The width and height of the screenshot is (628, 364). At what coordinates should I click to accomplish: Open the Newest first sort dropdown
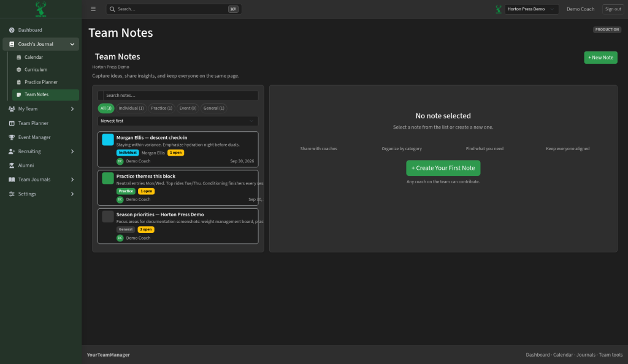pyautogui.click(x=178, y=121)
